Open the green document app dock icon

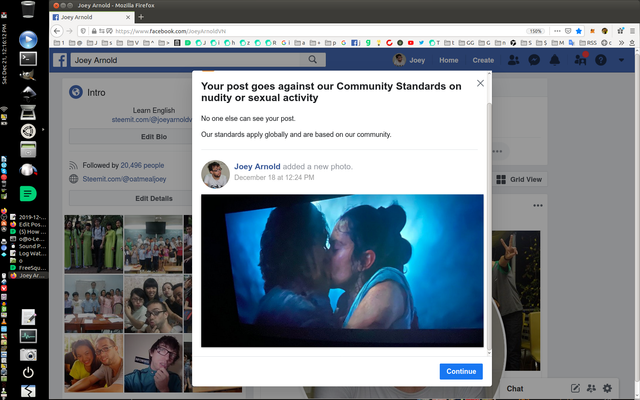point(28,193)
